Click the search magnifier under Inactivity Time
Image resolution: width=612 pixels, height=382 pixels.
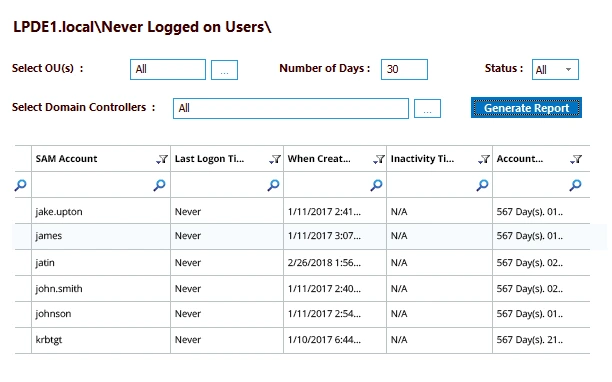[x=482, y=185]
